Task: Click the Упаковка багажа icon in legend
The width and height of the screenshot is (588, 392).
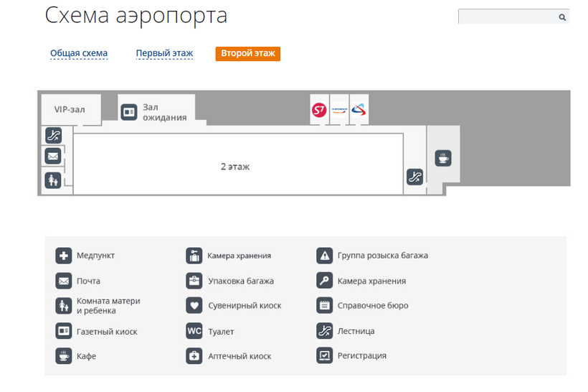Action: [x=194, y=281]
